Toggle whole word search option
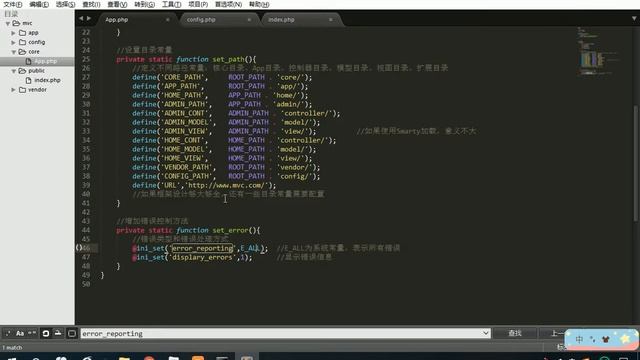 (32, 333)
